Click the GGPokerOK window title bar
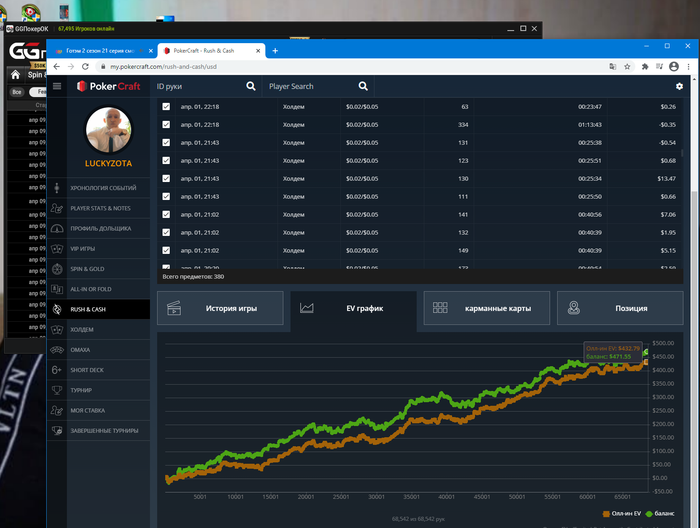 tap(272, 29)
